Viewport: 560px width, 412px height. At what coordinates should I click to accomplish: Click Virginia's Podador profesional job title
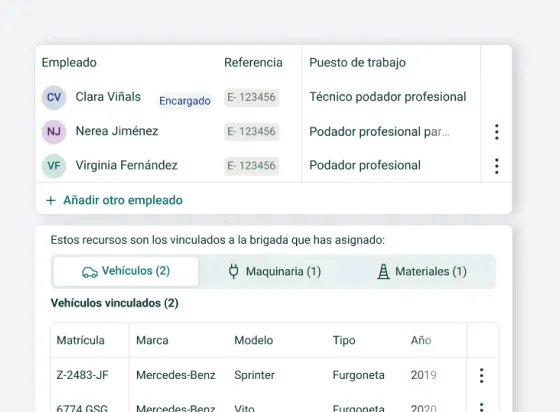click(365, 165)
